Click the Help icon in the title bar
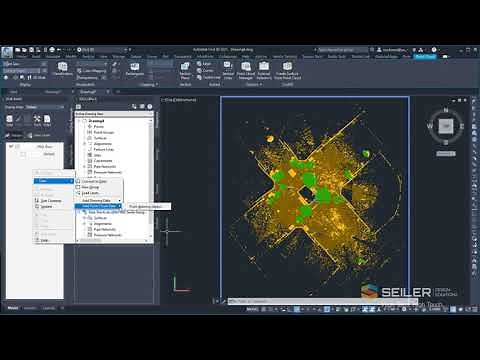This screenshot has width=480, height=360. pos(434,50)
